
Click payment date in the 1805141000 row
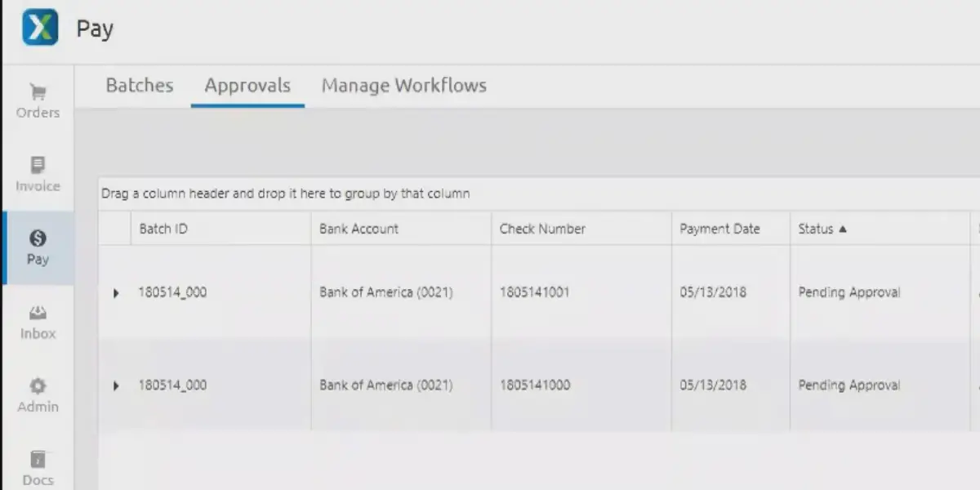click(713, 385)
